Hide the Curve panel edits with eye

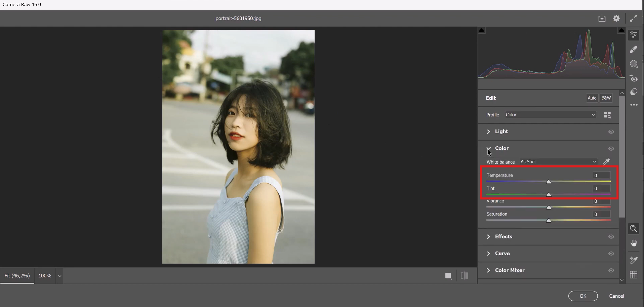611,254
